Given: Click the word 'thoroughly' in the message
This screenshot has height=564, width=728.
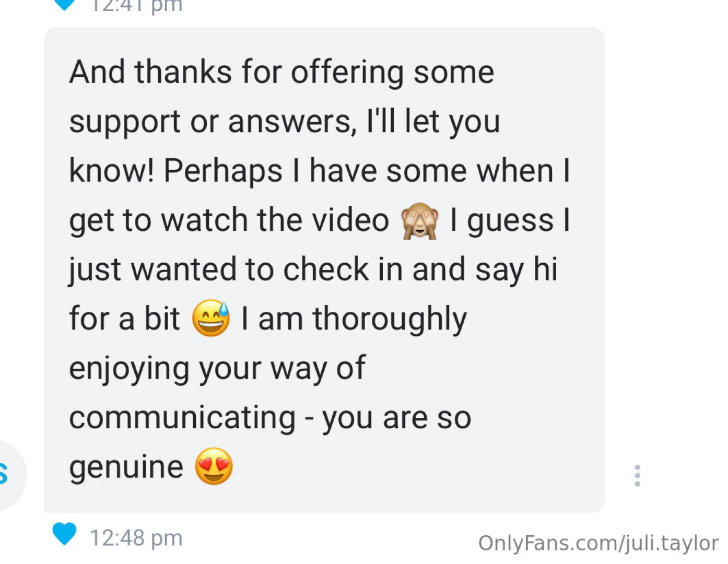Looking at the screenshot, I should 390,319.
